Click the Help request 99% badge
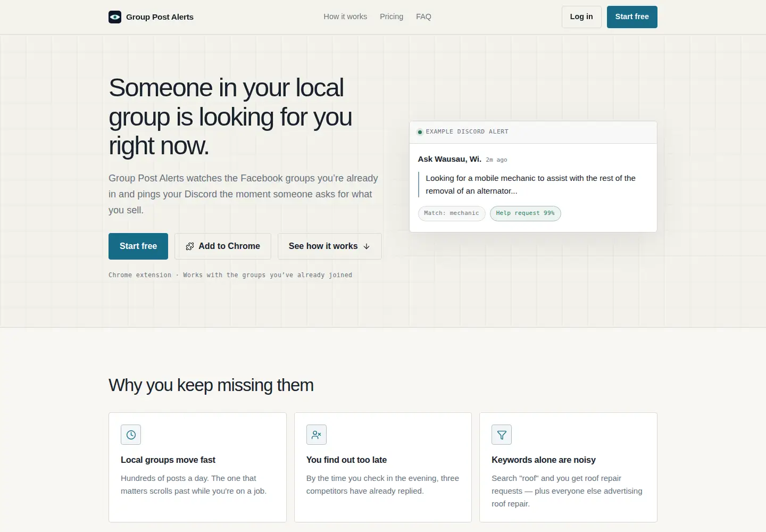The image size is (766, 532). pos(526,213)
